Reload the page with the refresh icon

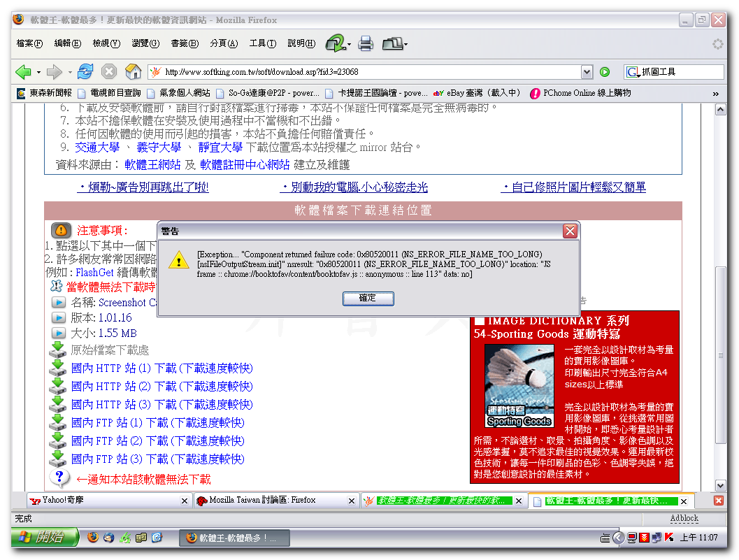[x=85, y=72]
